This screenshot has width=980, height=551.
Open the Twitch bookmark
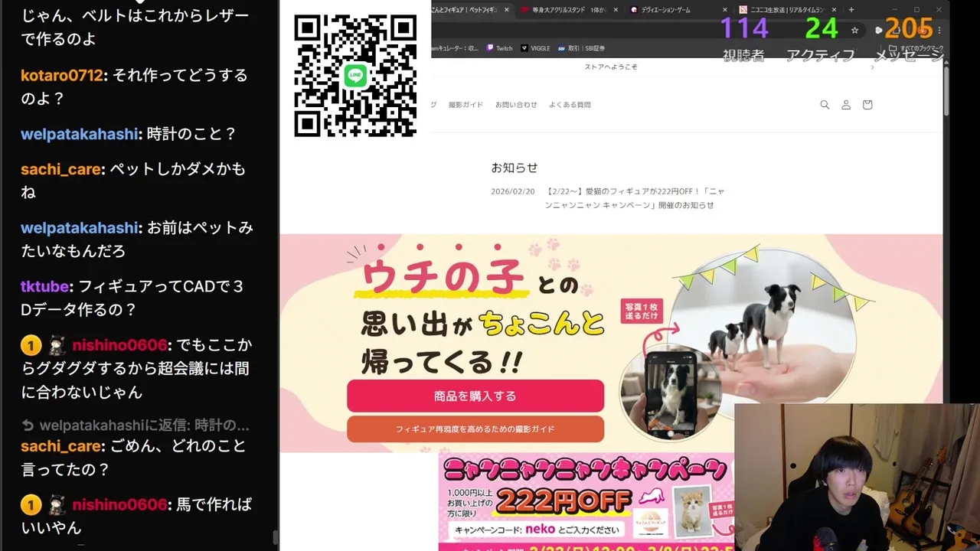(499, 48)
